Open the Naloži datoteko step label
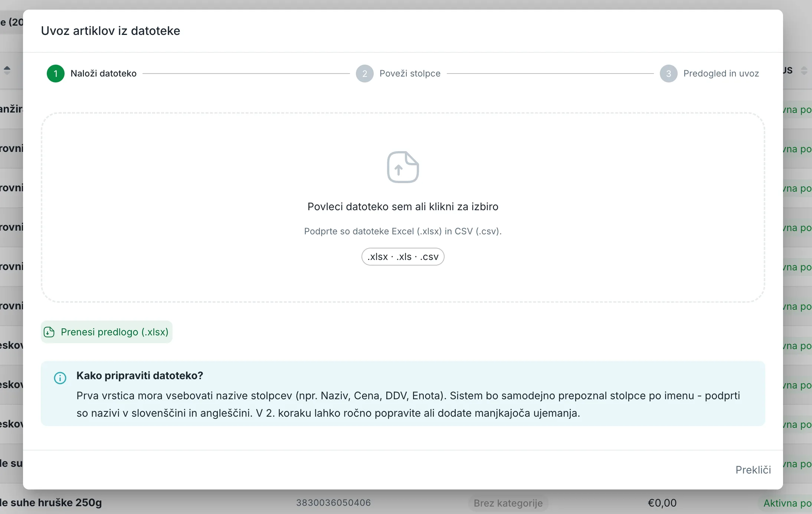This screenshot has height=514, width=812. click(104, 74)
